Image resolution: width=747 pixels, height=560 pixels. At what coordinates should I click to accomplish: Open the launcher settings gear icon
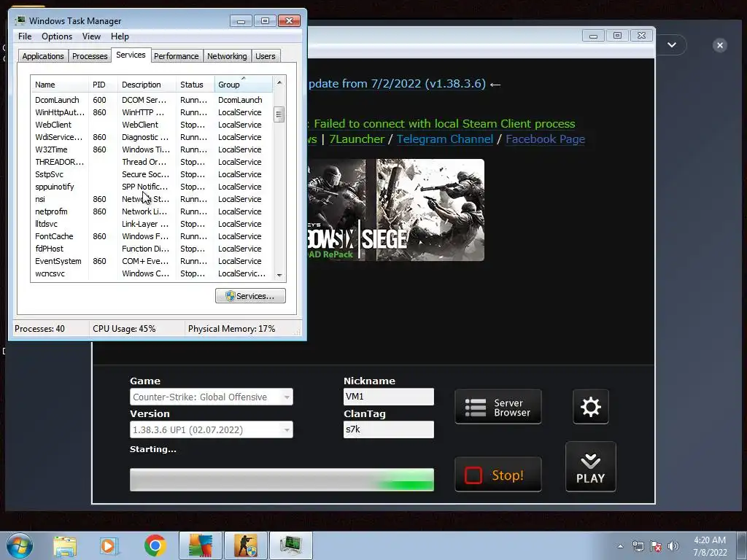point(590,407)
